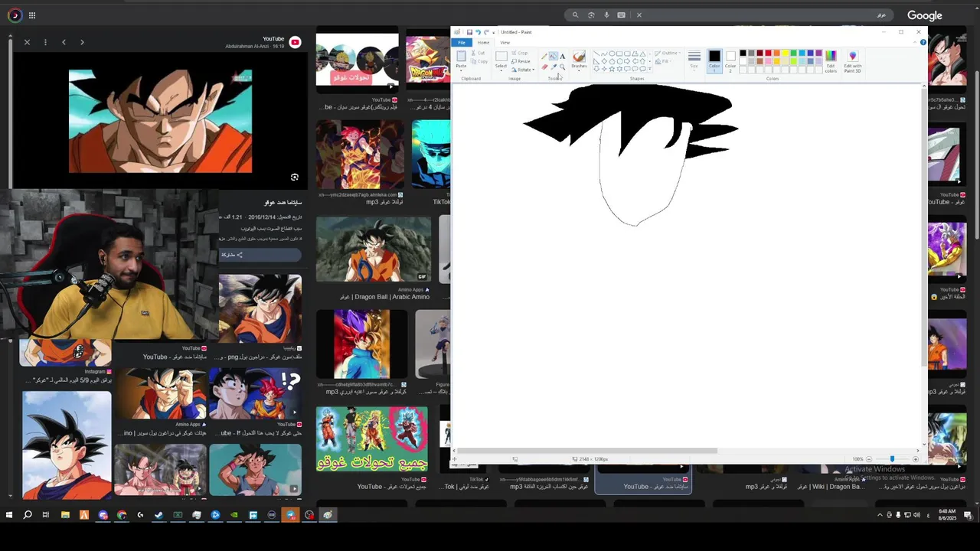Select the Eraser tool in Paint
Viewport: 980px width, 551px height.
click(x=544, y=67)
